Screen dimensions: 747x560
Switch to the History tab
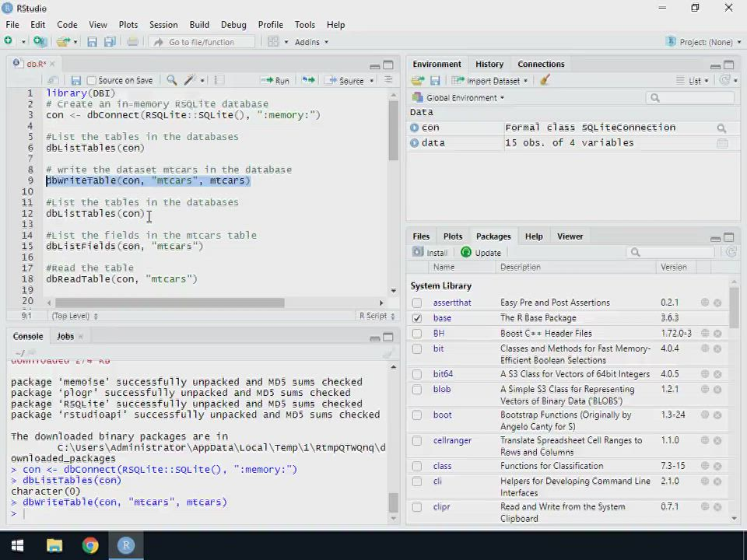click(489, 64)
